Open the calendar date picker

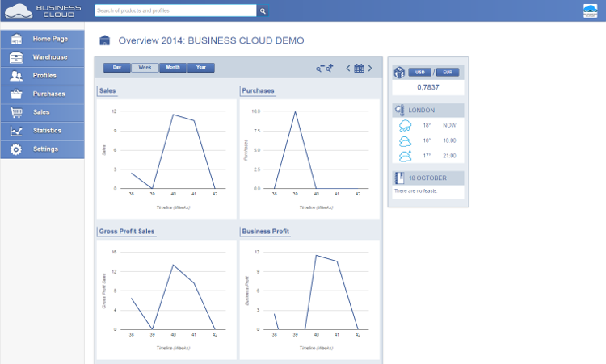tap(359, 69)
